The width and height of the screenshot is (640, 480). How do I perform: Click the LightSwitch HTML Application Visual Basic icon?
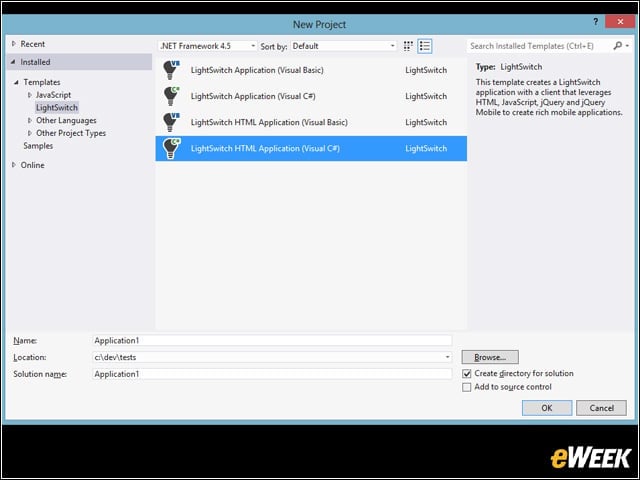tap(171, 122)
